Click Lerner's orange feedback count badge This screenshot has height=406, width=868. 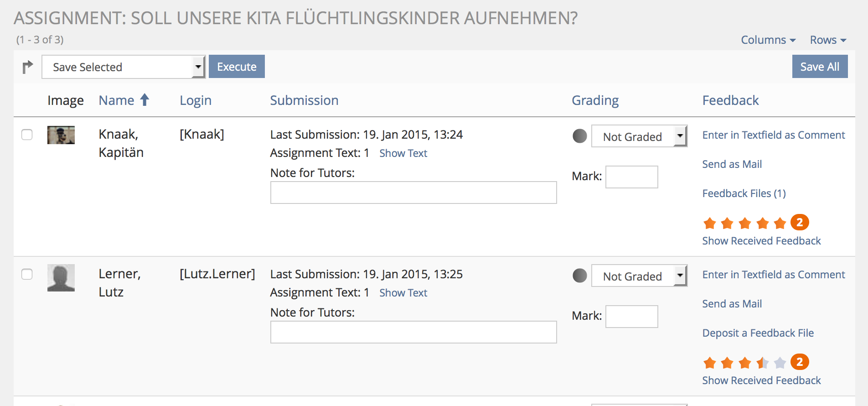click(x=800, y=362)
